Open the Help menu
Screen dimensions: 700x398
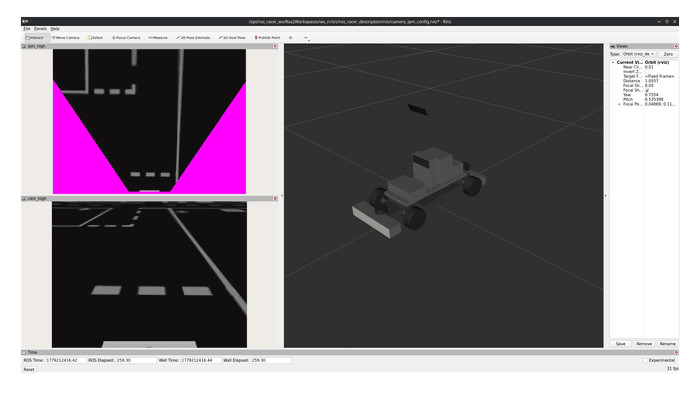(55, 29)
